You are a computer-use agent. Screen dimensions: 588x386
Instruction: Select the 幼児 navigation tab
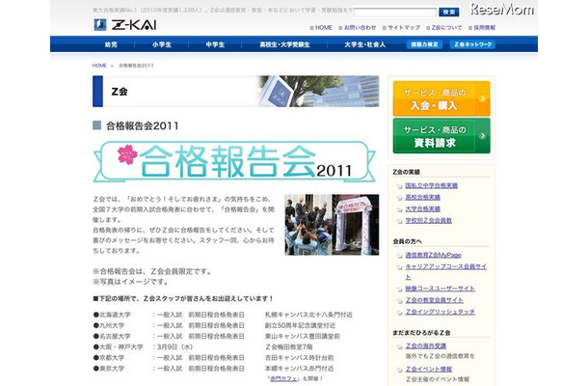click(x=111, y=44)
